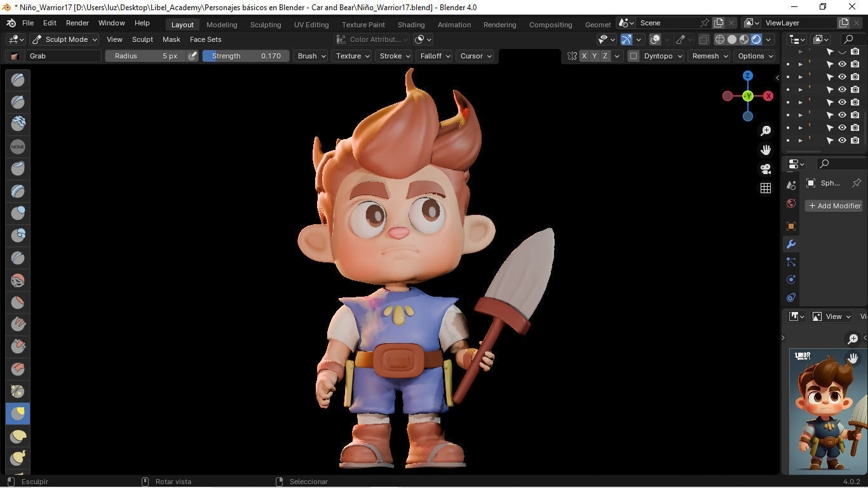Open the Render menu
Viewport: 868px width, 488px height.
[78, 23]
